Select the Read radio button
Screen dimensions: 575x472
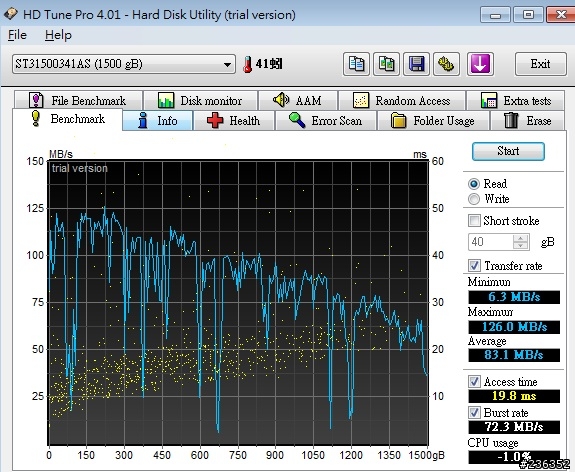click(x=474, y=184)
